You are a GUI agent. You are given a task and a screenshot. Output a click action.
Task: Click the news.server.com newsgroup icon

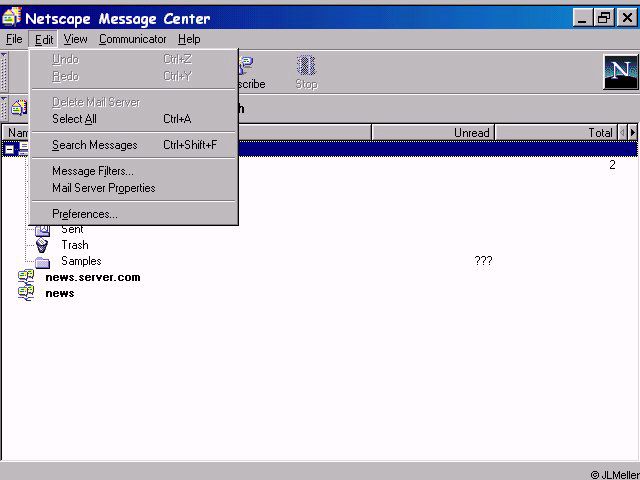[x=26, y=278]
